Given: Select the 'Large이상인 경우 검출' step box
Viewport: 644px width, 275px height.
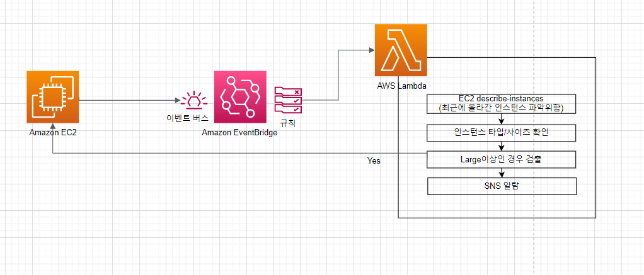Looking at the screenshot, I should 501,159.
